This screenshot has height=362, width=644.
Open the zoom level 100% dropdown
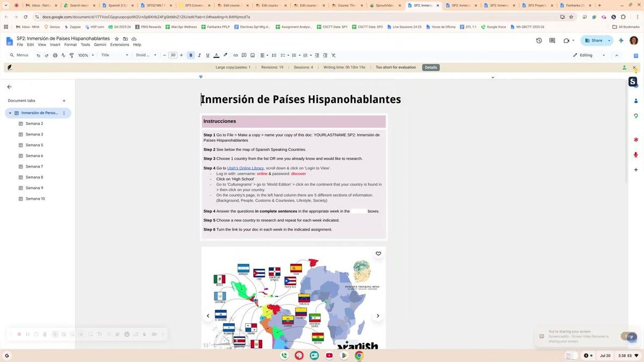(x=85, y=55)
